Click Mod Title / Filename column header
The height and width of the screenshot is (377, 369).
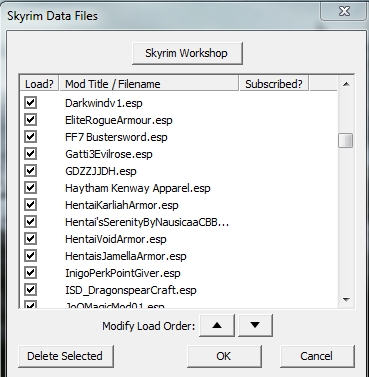pyautogui.click(x=149, y=84)
